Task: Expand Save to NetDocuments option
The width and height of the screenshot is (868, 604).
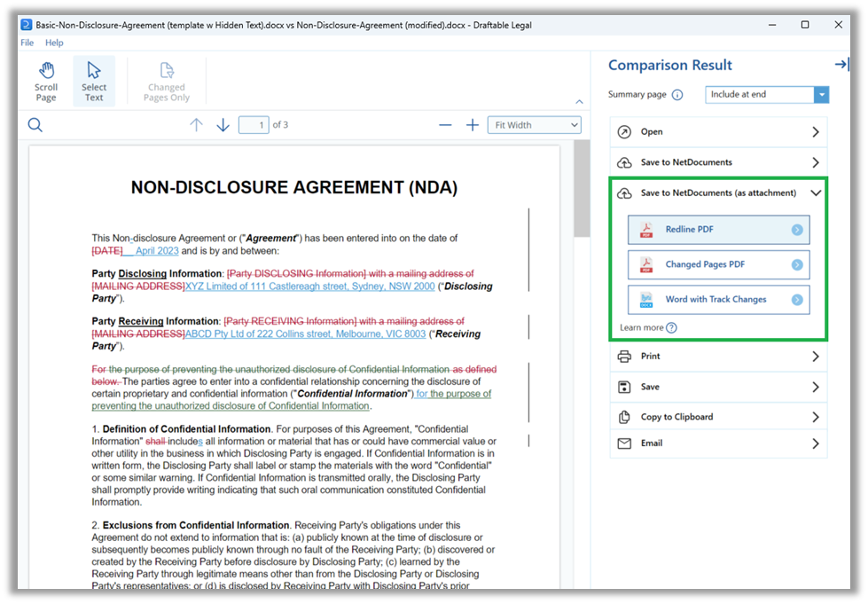Action: [x=718, y=162]
